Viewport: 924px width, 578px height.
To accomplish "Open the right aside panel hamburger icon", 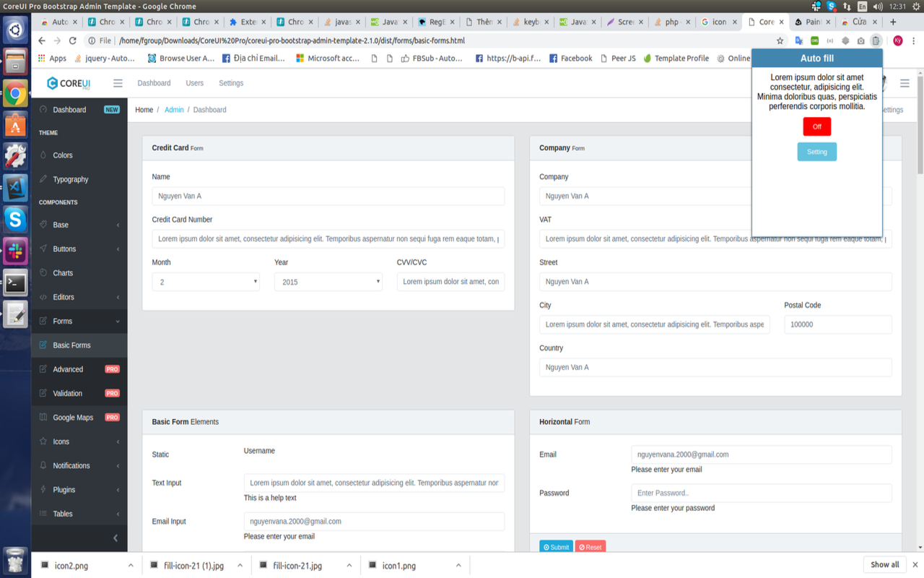I will [905, 83].
